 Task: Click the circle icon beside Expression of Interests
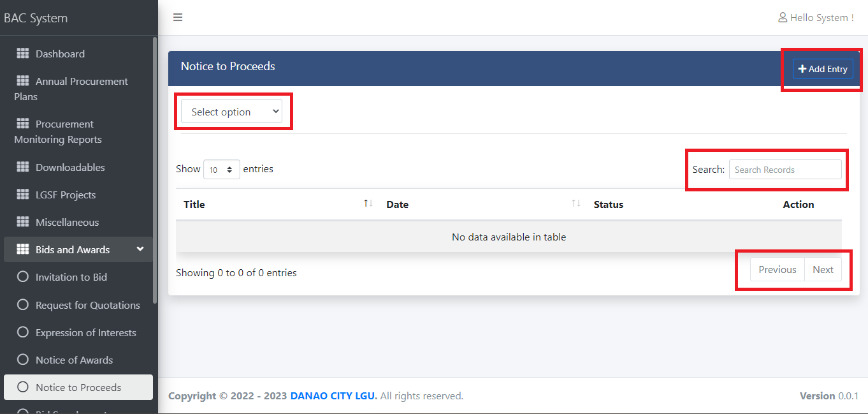pyautogui.click(x=23, y=332)
